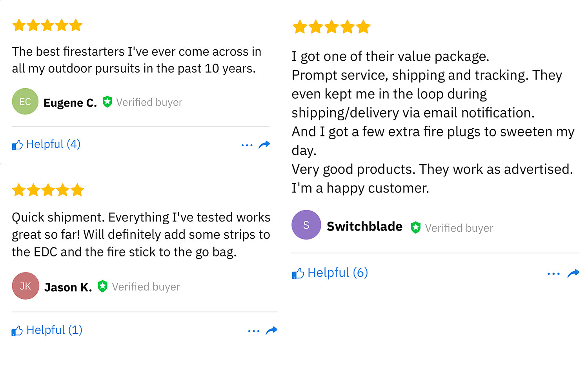The image size is (588, 367).
Task: Click Eugene C.'s green verified badge icon
Action: tap(107, 102)
